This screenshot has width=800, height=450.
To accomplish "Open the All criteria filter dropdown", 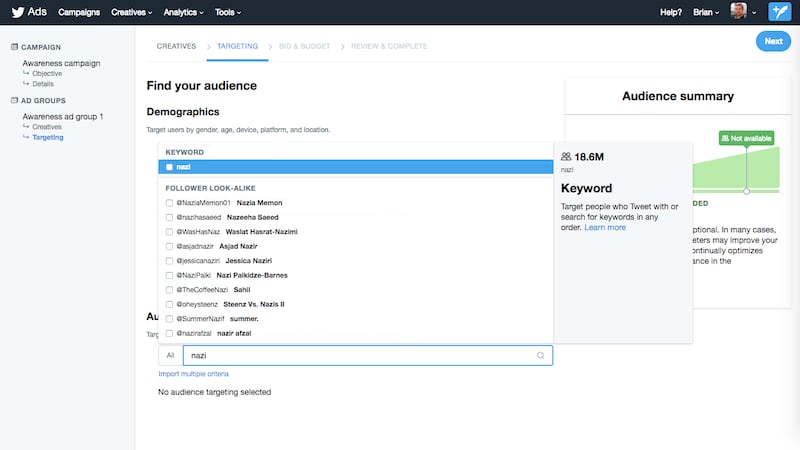I will pyautogui.click(x=170, y=356).
